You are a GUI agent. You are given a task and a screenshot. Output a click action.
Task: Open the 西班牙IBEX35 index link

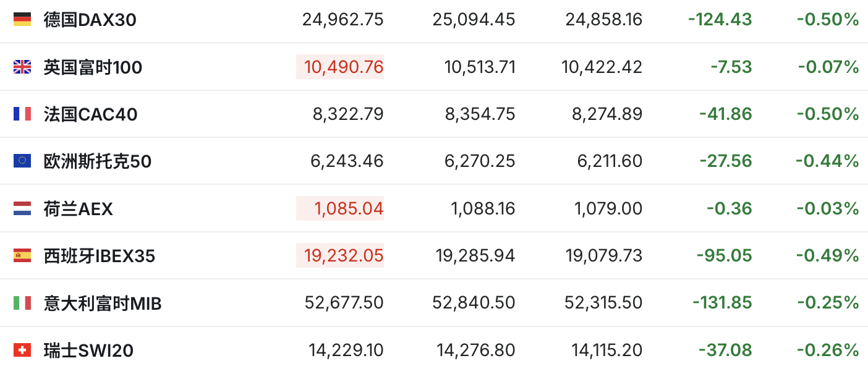(x=100, y=256)
